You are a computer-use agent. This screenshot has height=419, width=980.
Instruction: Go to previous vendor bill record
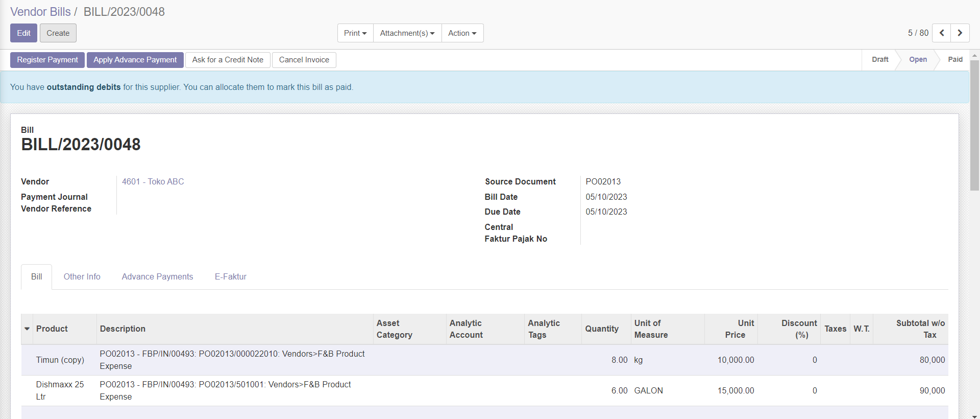point(942,33)
